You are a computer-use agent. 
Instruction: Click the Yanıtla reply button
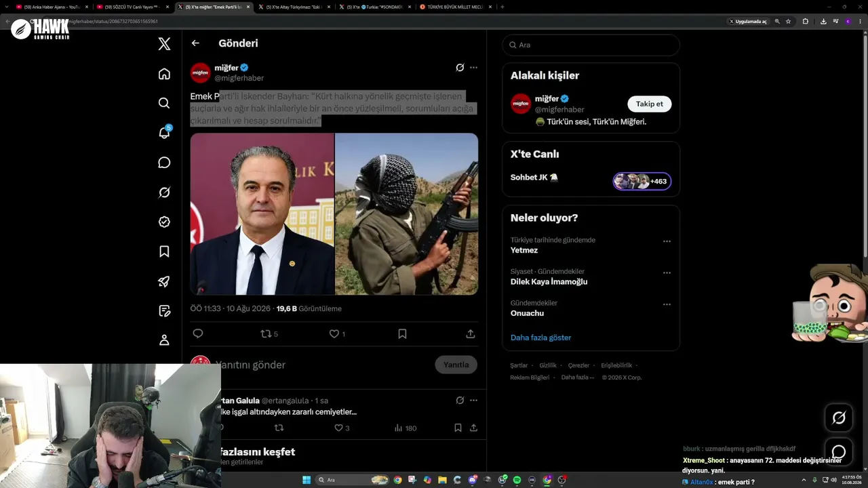coord(456,365)
